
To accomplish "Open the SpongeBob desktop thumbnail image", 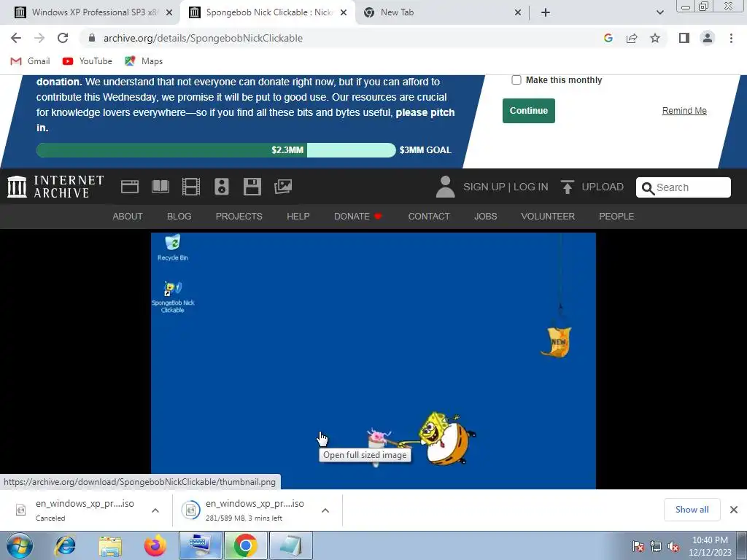I will click(373, 360).
